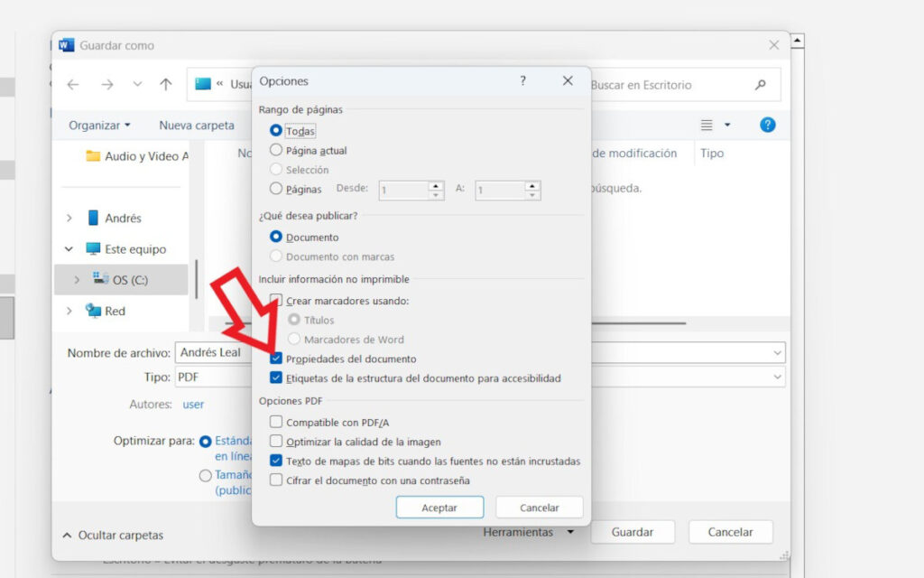This screenshot has height=578, width=924.
Task: Click the Aceptar button
Action: click(x=439, y=507)
